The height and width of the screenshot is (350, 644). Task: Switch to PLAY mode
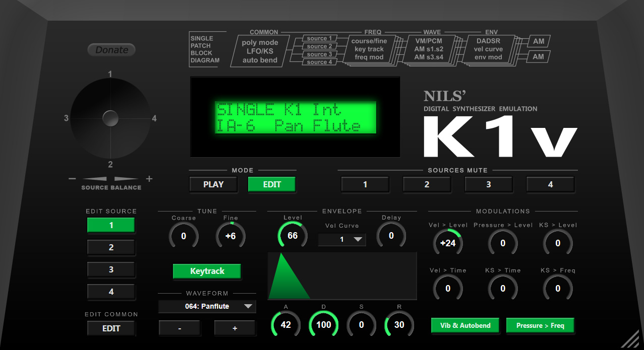[213, 184]
